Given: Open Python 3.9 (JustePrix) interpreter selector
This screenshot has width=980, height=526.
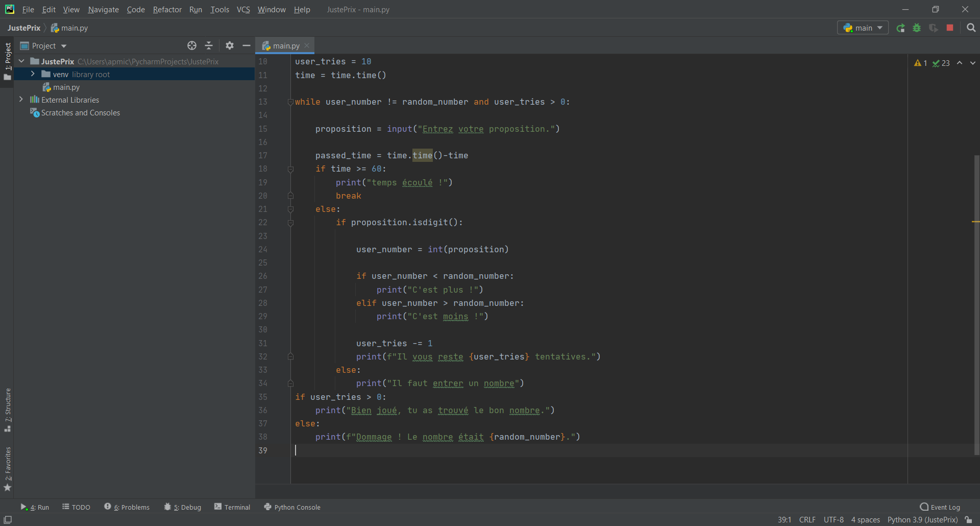Looking at the screenshot, I should (x=922, y=520).
